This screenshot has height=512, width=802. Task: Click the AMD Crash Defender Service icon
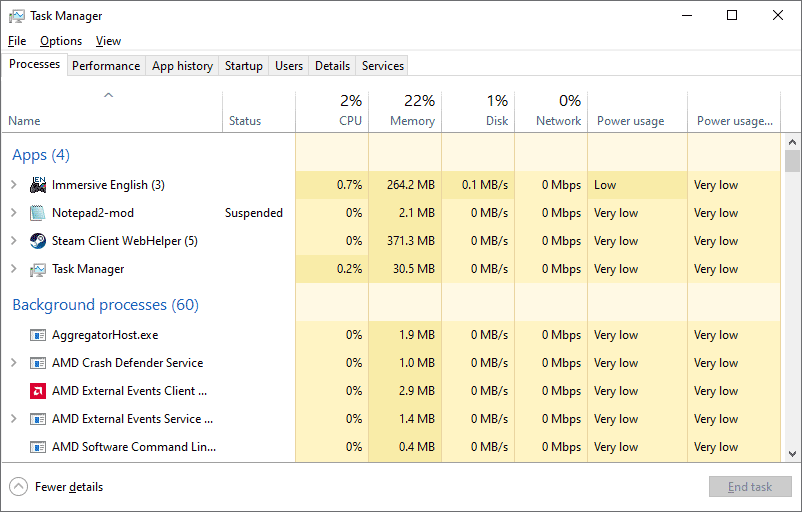(38, 363)
